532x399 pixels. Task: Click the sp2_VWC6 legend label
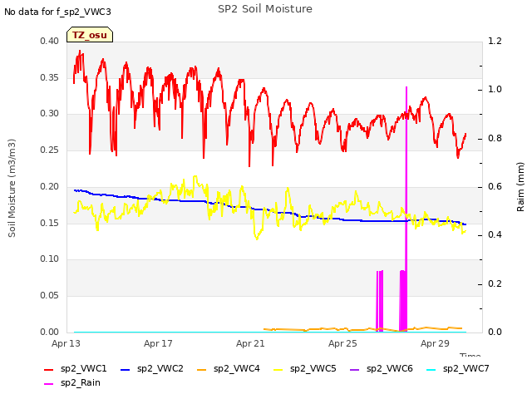(x=390, y=368)
